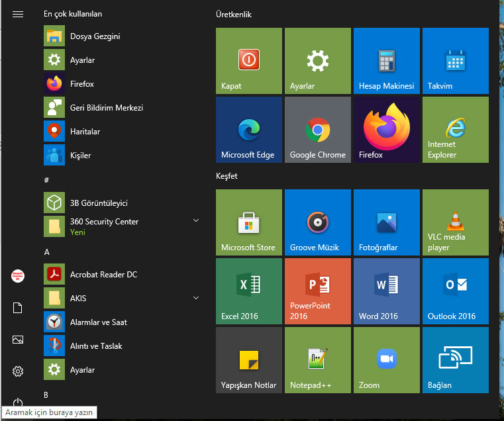
Task: Launch Google Chrome tile
Action: tap(318, 130)
